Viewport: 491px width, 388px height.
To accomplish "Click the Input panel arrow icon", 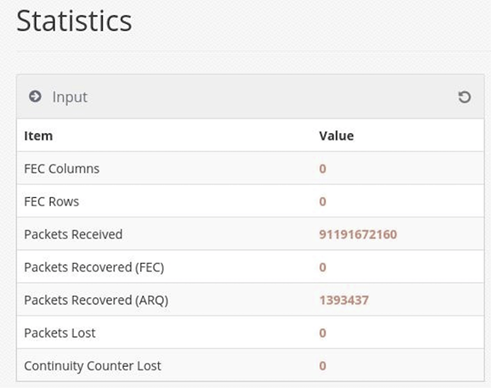I will click(35, 97).
